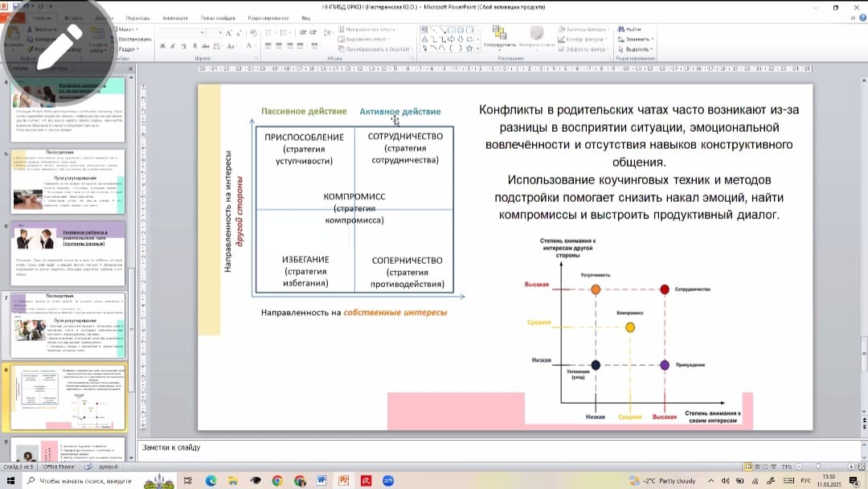Toggle bold text formatting

pyautogui.click(x=161, y=47)
